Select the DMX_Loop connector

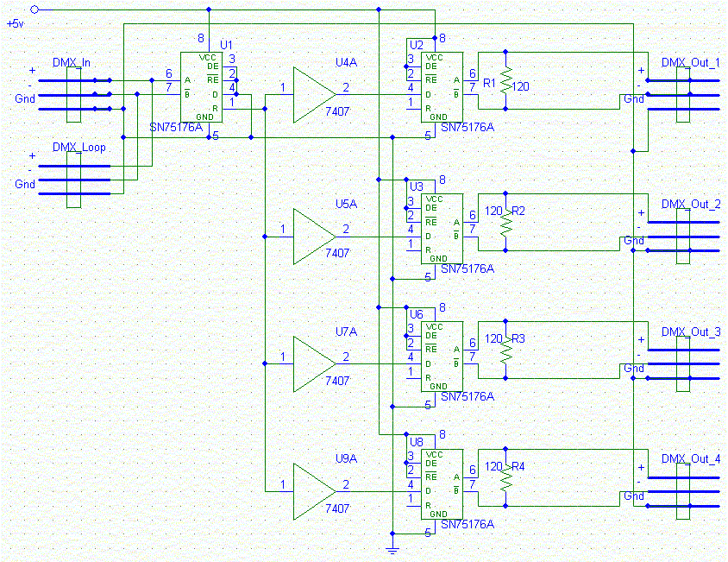point(74,180)
